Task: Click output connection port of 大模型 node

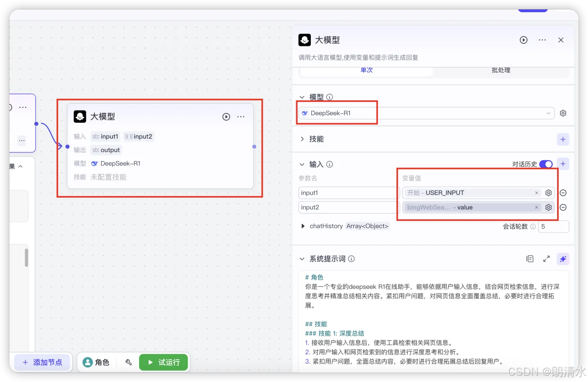Action: click(254, 147)
